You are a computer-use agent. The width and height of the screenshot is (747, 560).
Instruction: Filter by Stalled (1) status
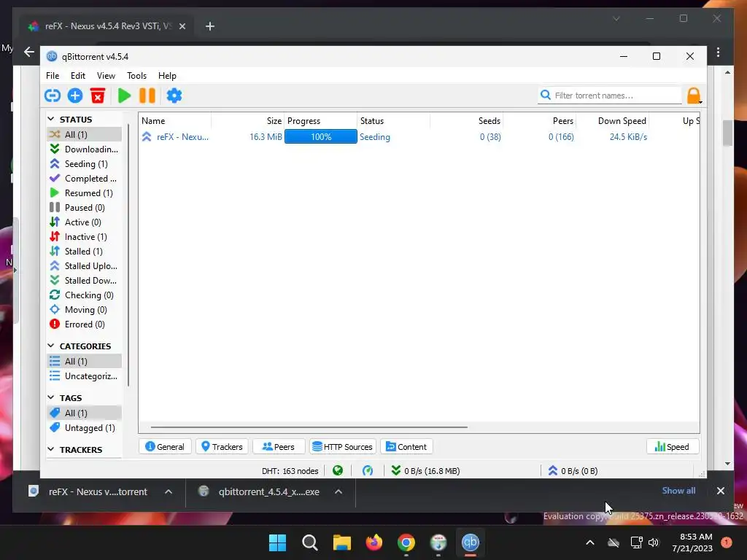coord(85,252)
